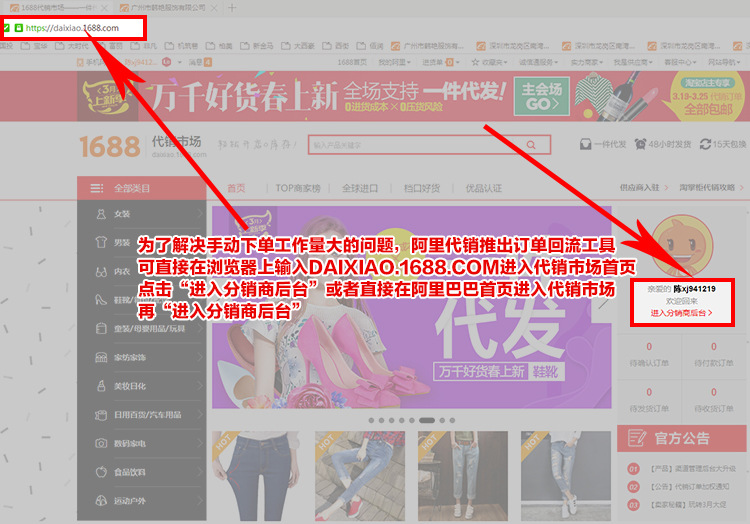Viewport: 750px width, 524px height.
Task: Click the 食品饮料 apple icon
Action: [x=101, y=472]
